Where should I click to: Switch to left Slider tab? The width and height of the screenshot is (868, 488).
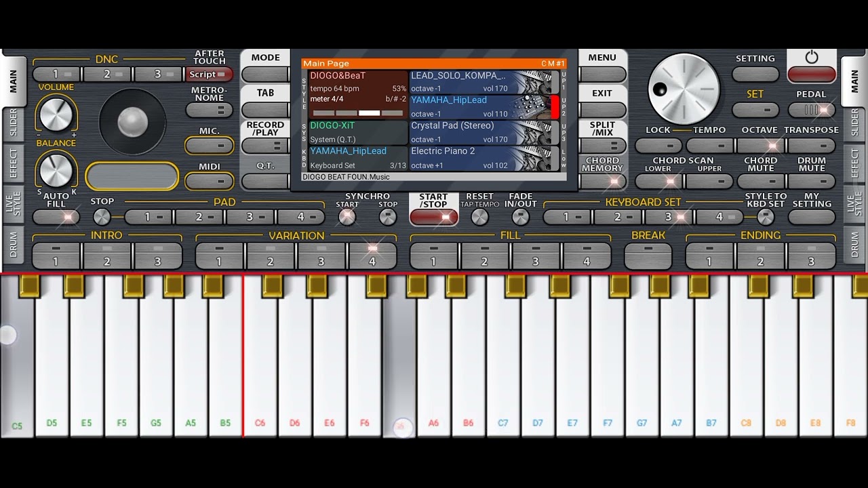(x=14, y=123)
